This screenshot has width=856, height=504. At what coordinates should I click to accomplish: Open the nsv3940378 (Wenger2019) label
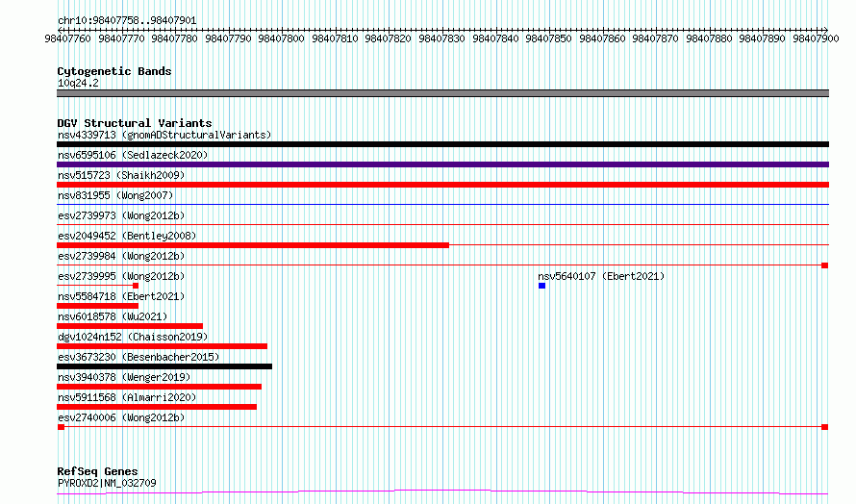tap(124, 377)
